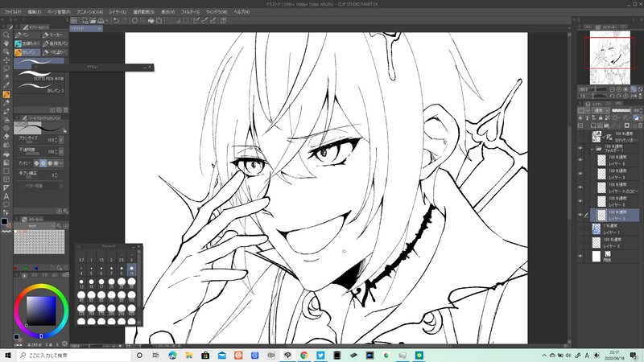Choose brush size 0.7 in size palette
This screenshot has height=362, width=644.
point(81,257)
